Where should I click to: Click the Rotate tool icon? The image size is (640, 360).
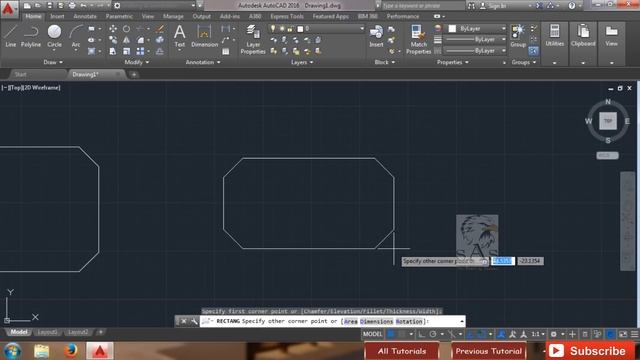[x=127, y=29]
